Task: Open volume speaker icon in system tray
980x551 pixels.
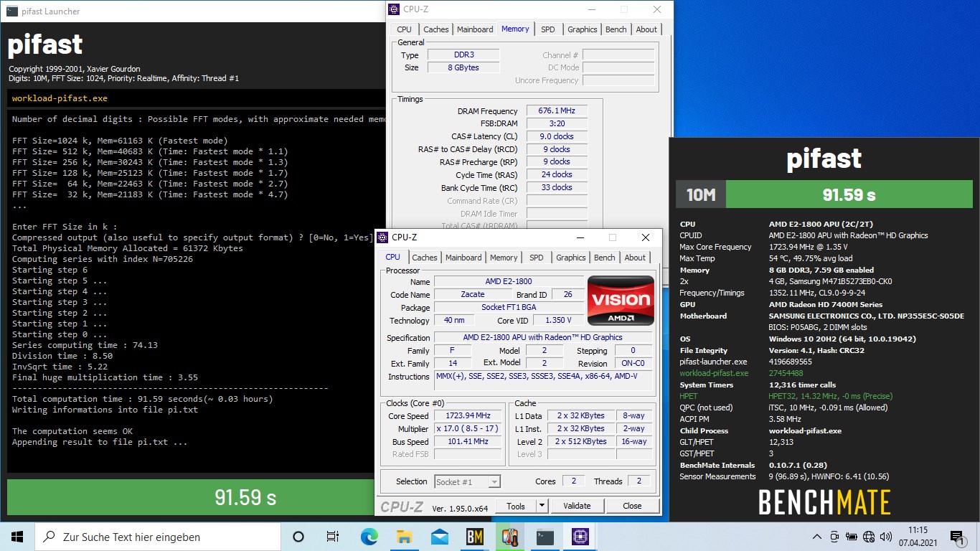Action: click(x=886, y=536)
